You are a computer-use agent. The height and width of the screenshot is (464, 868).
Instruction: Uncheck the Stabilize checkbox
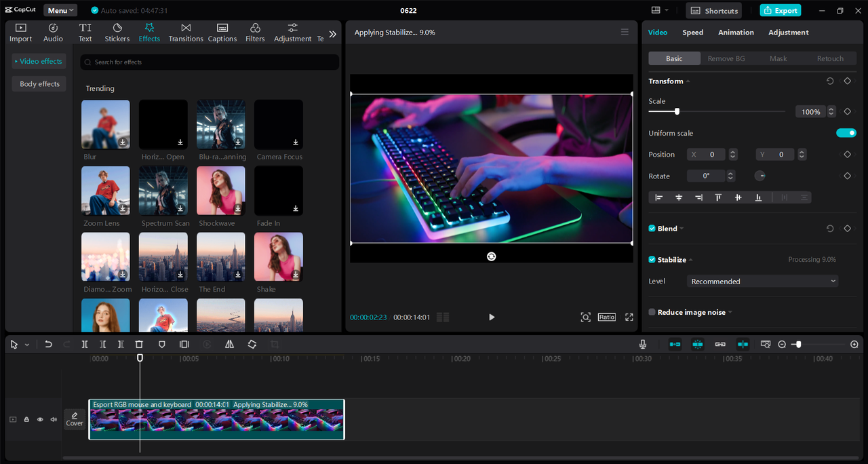(x=652, y=260)
